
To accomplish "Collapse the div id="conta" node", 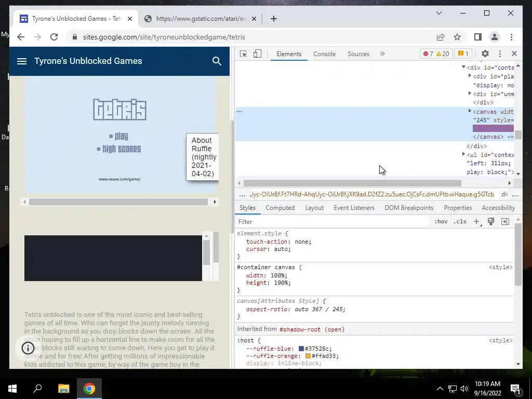I will tap(463, 67).
